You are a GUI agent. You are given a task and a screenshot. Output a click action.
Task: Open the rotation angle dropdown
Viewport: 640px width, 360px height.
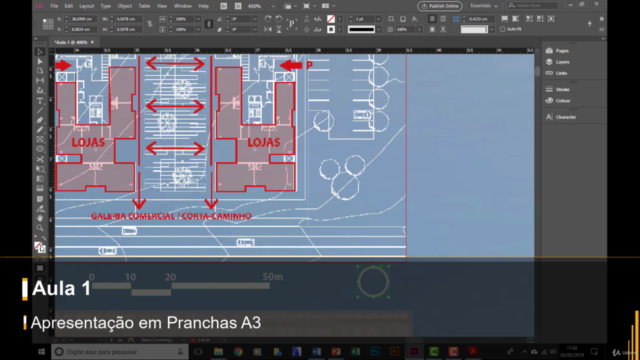click(x=255, y=19)
